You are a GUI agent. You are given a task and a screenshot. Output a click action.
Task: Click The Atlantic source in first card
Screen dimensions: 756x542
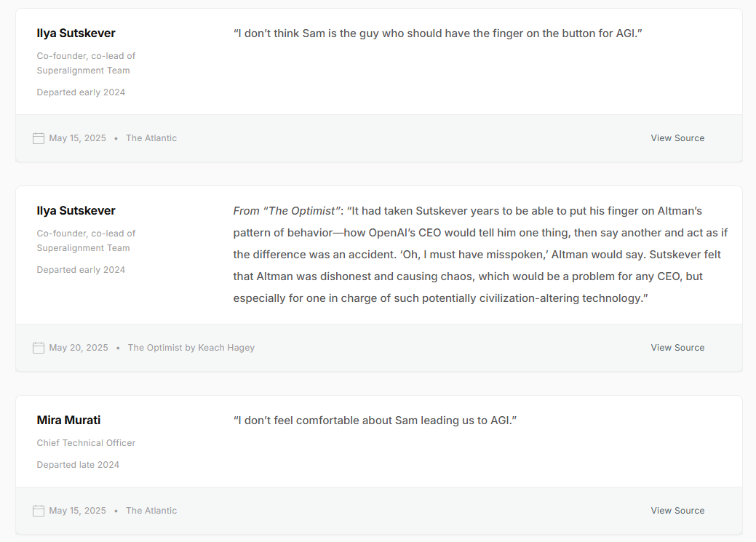click(x=151, y=138)
